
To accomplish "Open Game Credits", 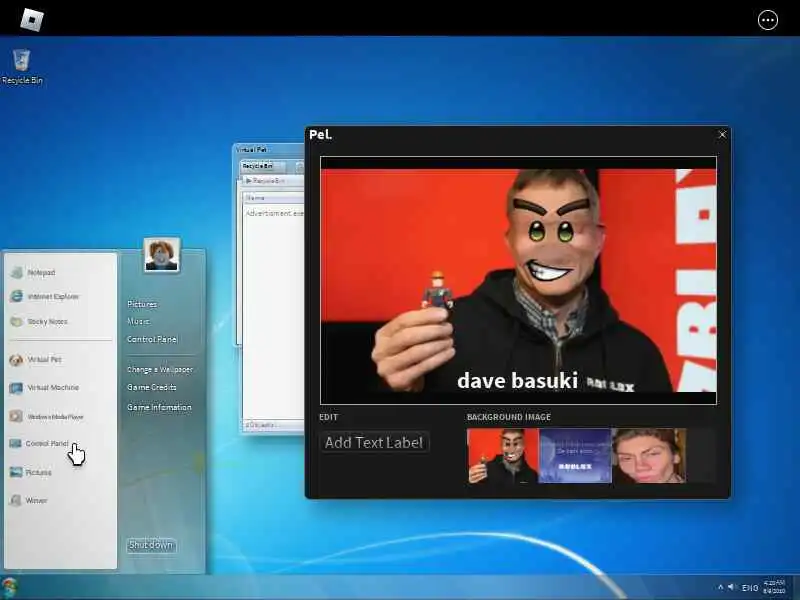I will point(152,387).
